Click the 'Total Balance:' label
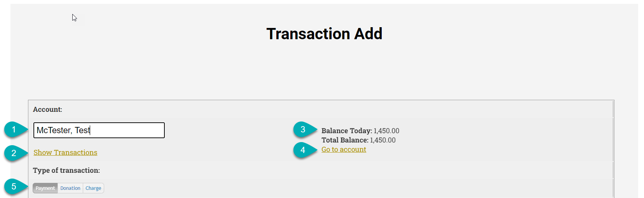644x198 pixels. coord(345,140)
